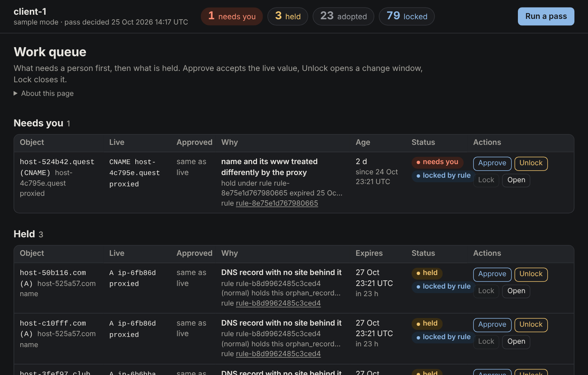Expand the About this page disclosure
Viewport: 588px width, 375px height.
click(x=44, y=94)
